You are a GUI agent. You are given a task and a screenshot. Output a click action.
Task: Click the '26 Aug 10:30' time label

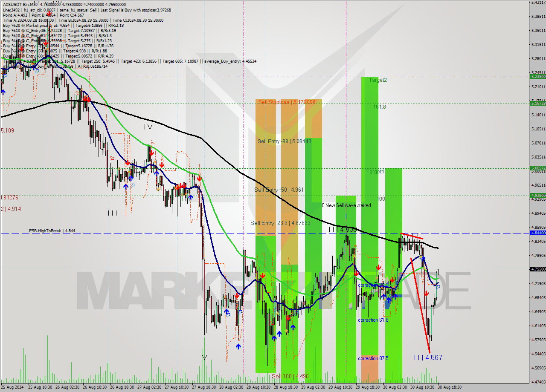95,388
